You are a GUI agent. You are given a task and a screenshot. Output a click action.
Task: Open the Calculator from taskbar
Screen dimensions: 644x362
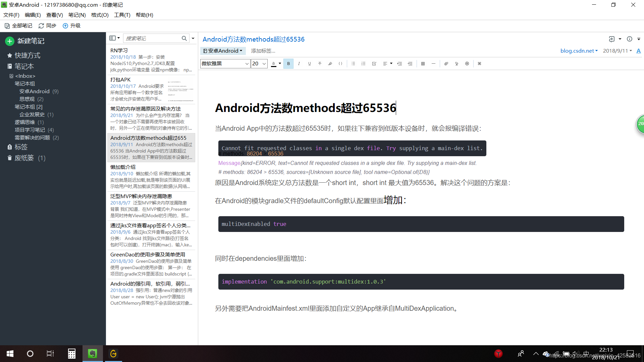pyautogui.click(x=71, y=354)
